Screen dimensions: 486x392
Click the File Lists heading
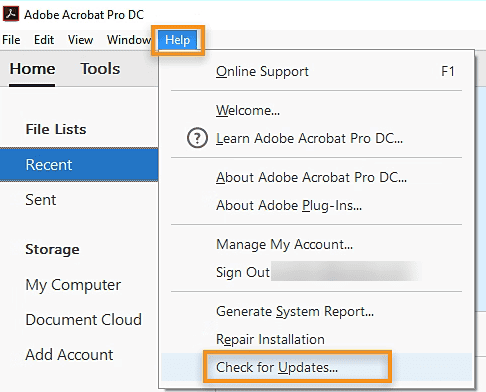(56, 129)
